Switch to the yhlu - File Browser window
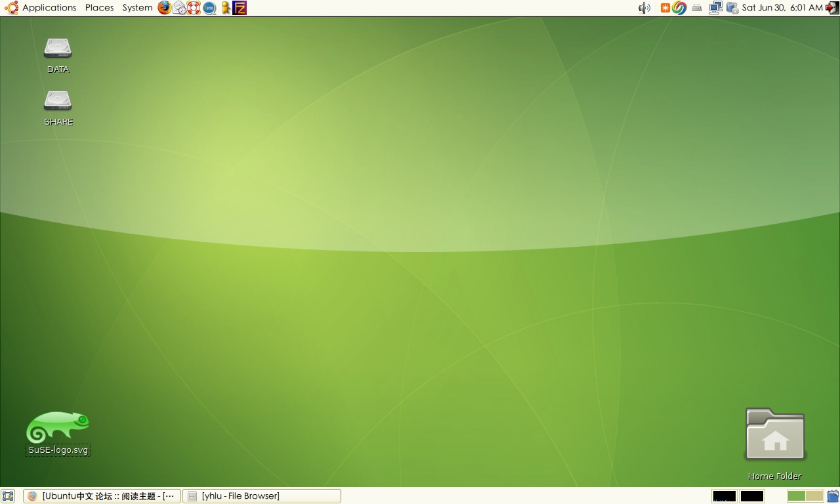 (261, 496)
